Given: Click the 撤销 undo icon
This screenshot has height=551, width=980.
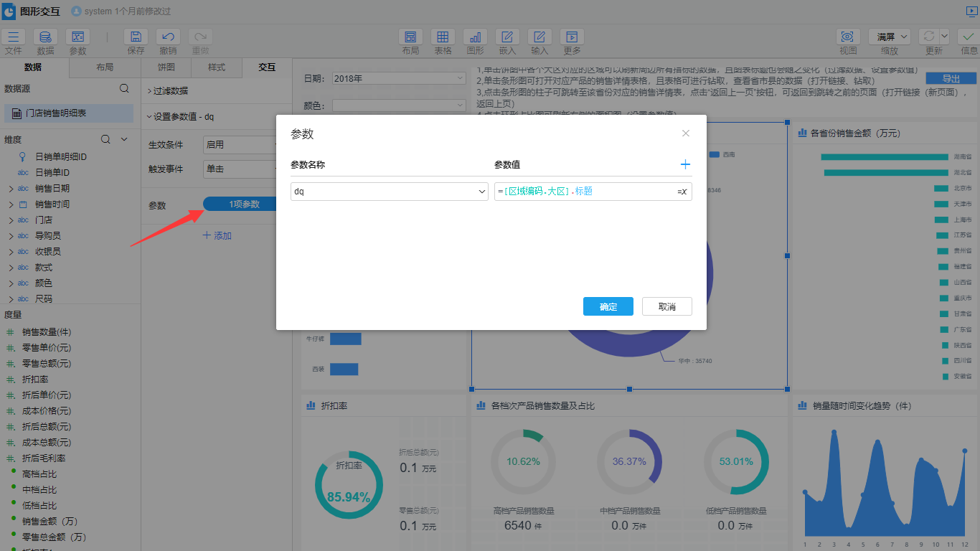Looking at the screenshot, I should pos(168,37).
